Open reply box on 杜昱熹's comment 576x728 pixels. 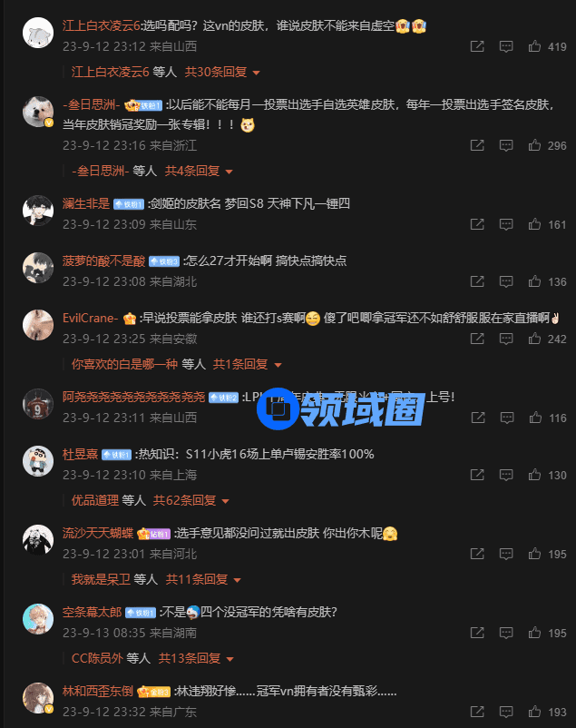tap(506, 475)
